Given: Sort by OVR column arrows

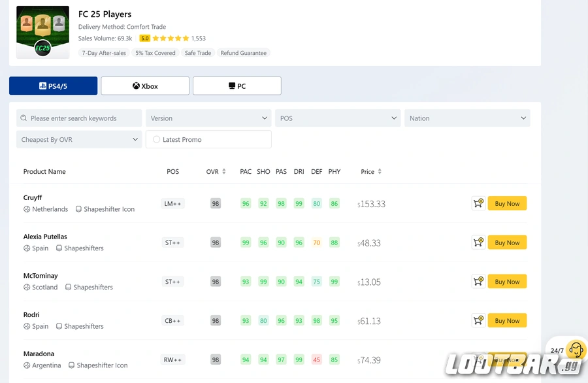Looking at the screenshot, I should [x=224, y=172].
